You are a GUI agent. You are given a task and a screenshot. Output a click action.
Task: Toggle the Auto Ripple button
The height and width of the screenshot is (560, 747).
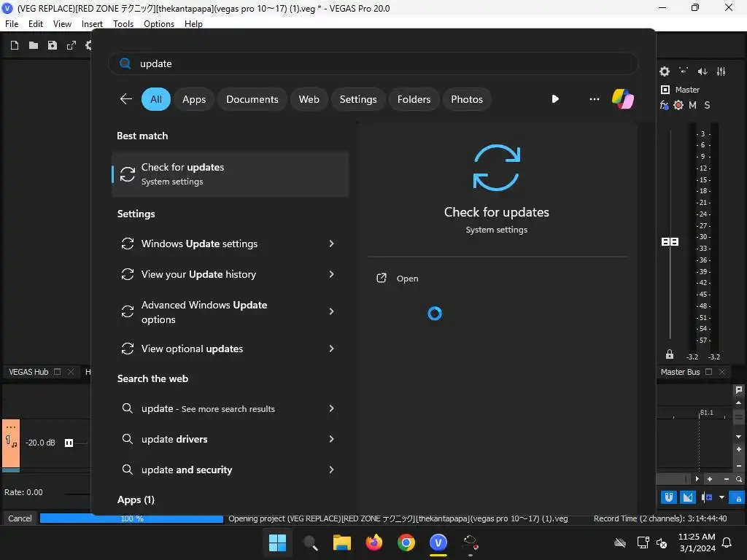pos(707,497)
